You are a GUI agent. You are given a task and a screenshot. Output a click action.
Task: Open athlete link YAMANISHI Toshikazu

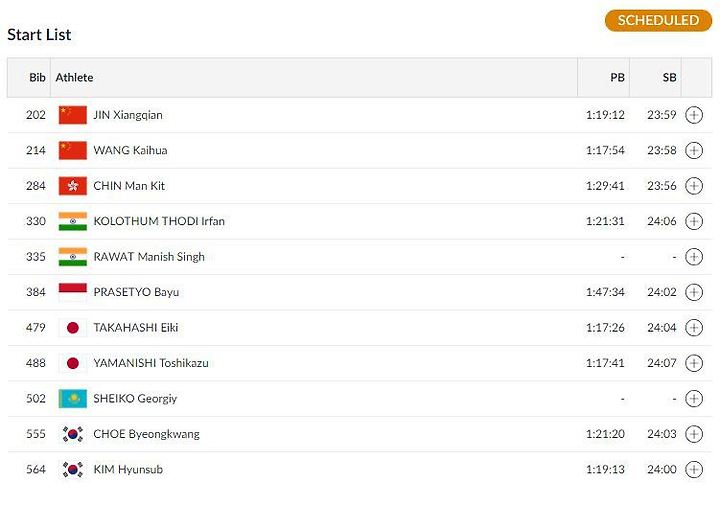(x=151, y=363)
